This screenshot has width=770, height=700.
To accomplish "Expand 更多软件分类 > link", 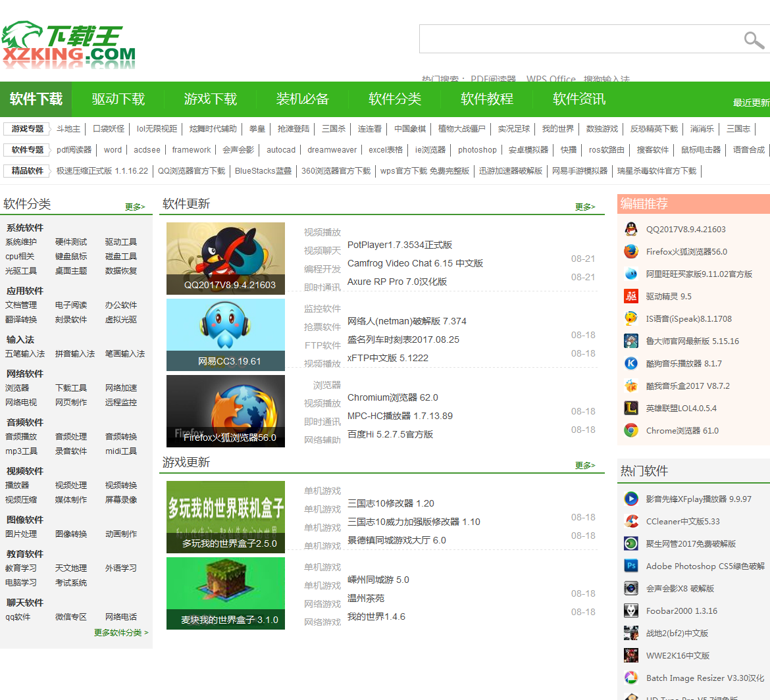I will point(121,632).
